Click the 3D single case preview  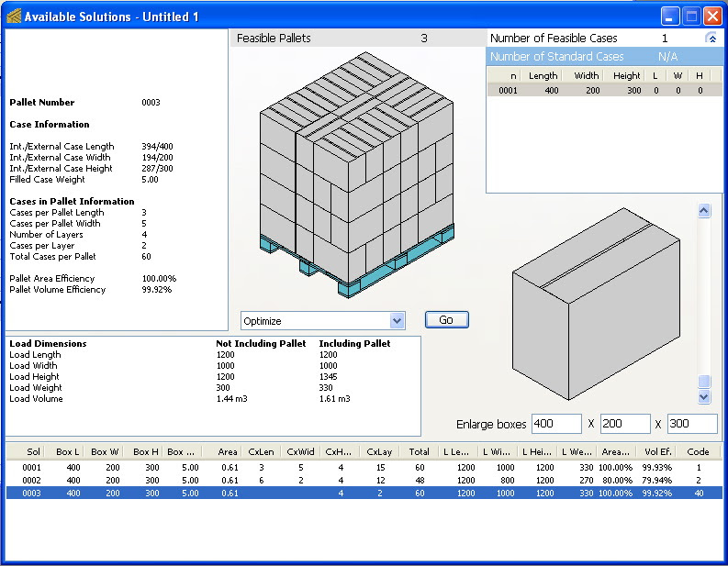596,304
